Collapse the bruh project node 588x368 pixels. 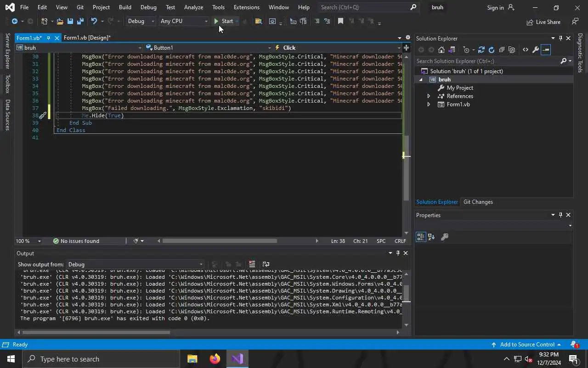[421, 80]
